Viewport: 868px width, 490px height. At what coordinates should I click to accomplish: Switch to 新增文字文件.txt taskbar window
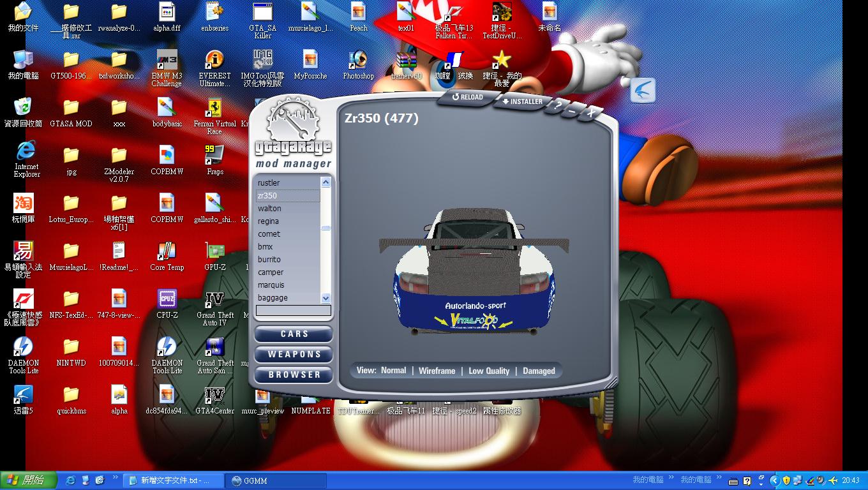174,480
